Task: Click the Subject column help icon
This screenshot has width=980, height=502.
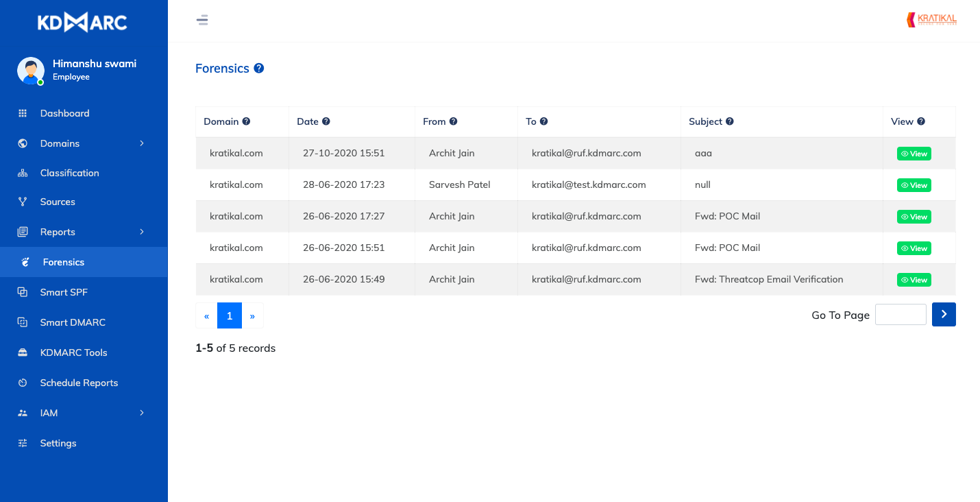Action: pyautogui.click(x=730, y=121)
